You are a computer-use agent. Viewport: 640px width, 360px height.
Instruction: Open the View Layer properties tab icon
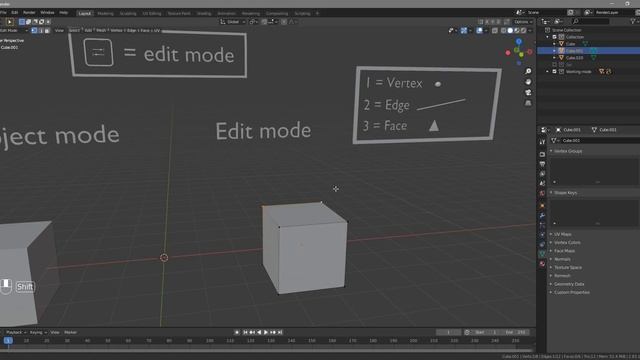pos(542,174)
